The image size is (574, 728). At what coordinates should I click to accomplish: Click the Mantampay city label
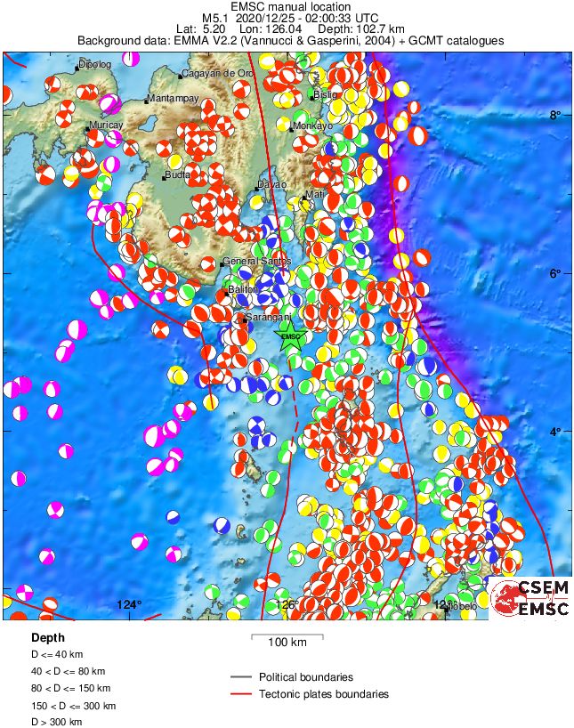click(x=173, y=99)
